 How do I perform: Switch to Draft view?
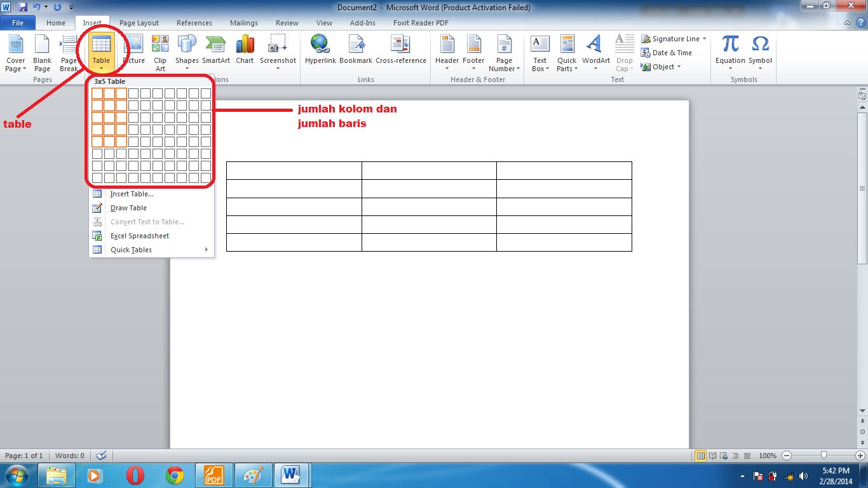tap(747, 456)
